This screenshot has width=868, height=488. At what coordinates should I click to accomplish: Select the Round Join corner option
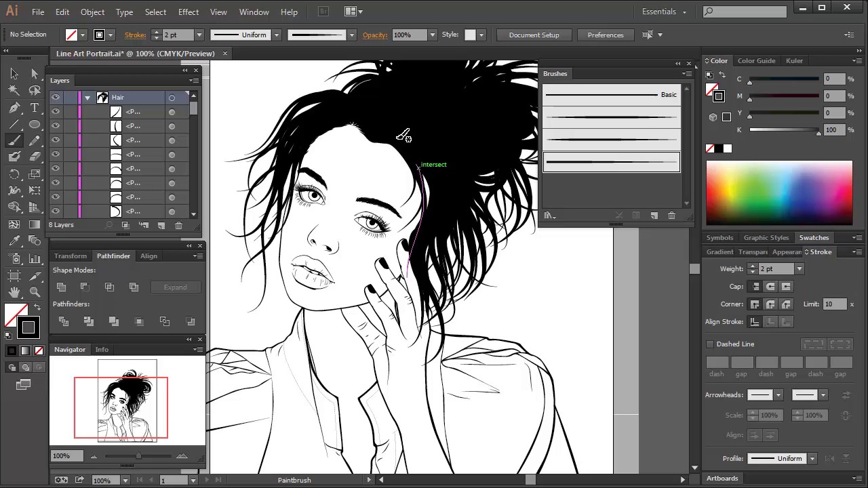point(770,304)
